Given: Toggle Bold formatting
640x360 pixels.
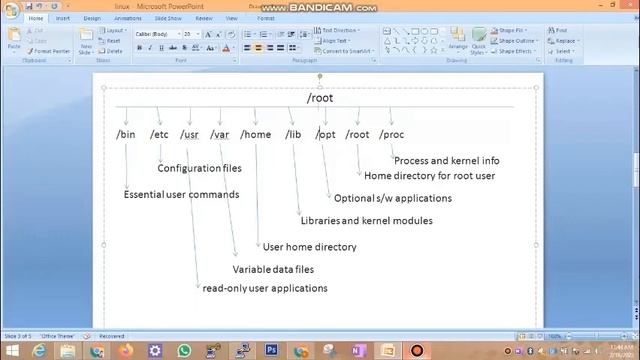Looking at the screenshot, I should pyautogui.click(x=140, y=48).
